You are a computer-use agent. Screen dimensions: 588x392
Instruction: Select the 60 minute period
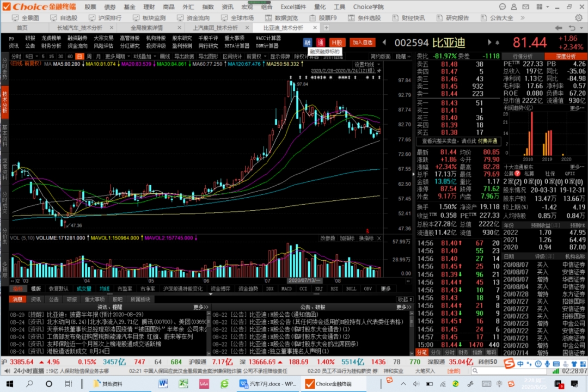click(70, 56)
